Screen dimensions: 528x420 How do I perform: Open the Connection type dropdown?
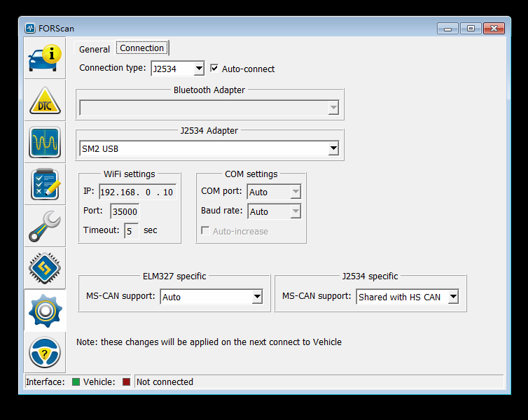click(177, 69)
